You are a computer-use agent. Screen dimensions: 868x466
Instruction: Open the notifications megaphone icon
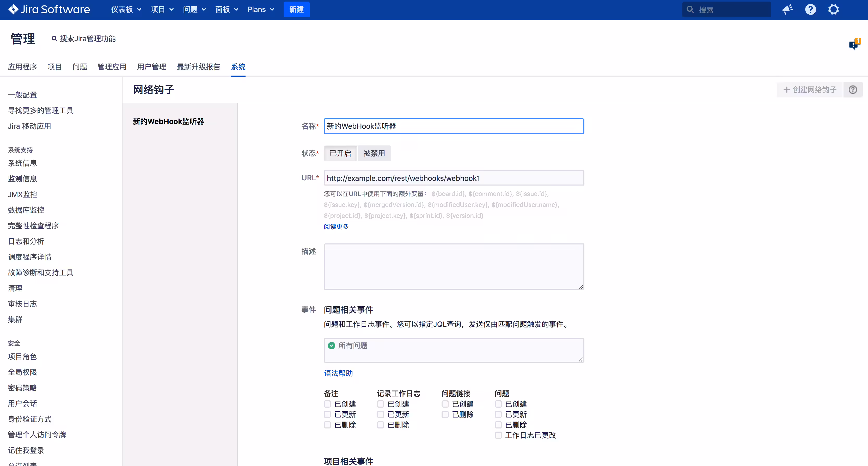(x=787, y=9)
